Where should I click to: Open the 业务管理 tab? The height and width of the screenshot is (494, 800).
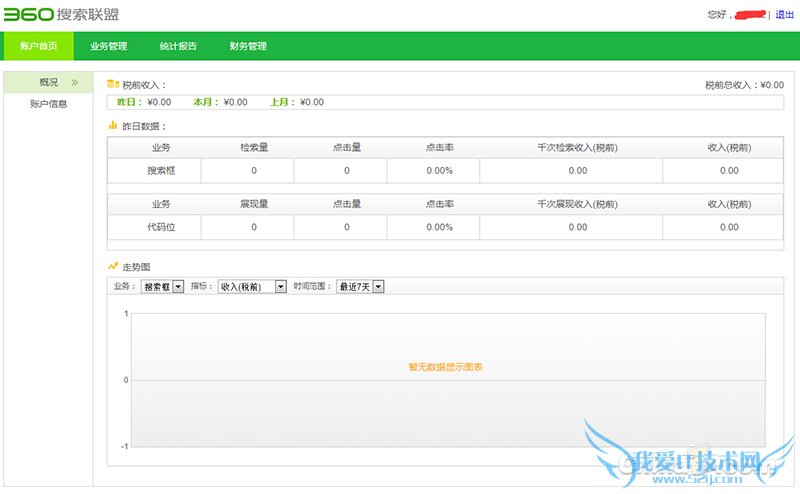click(109, 46)
